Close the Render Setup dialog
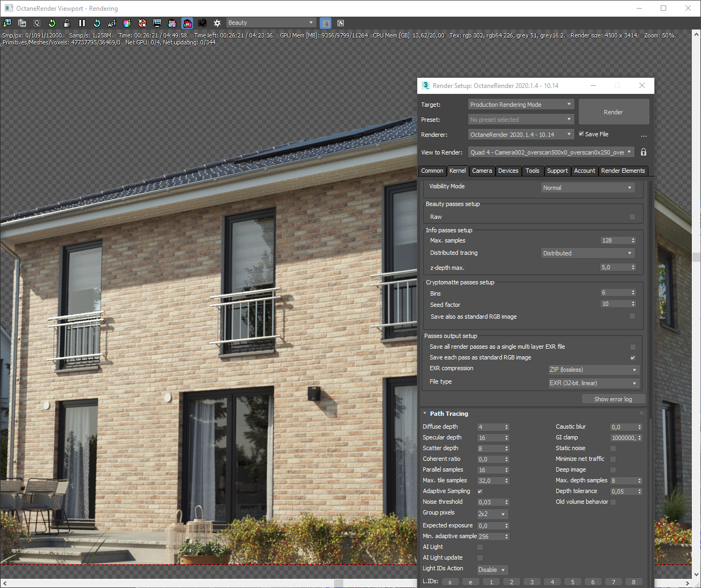 coord(642,85)
